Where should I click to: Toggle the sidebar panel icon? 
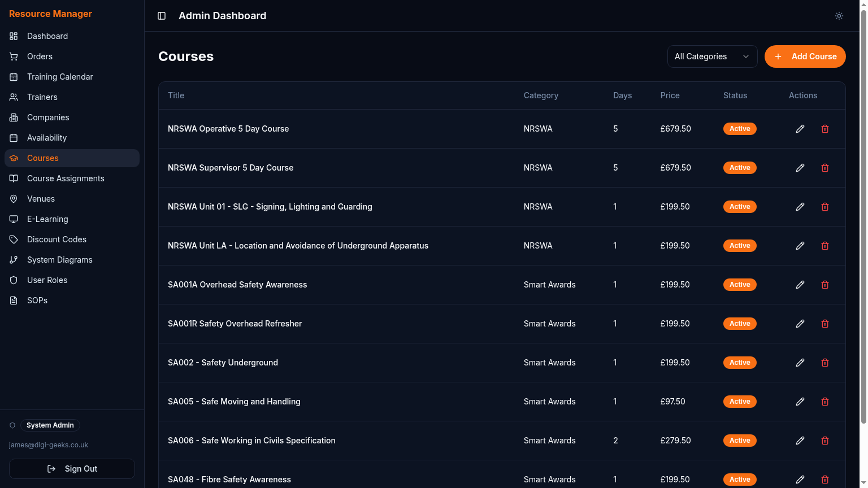162,16
